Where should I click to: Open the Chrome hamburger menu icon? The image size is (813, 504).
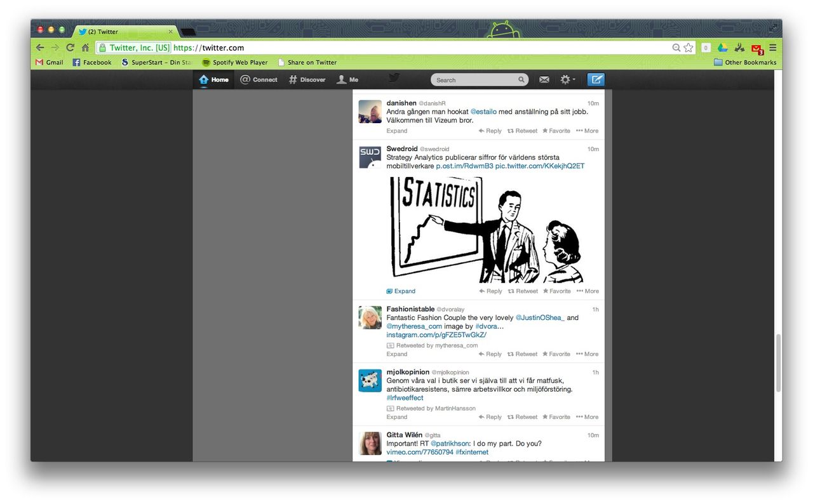coord(773,48)
